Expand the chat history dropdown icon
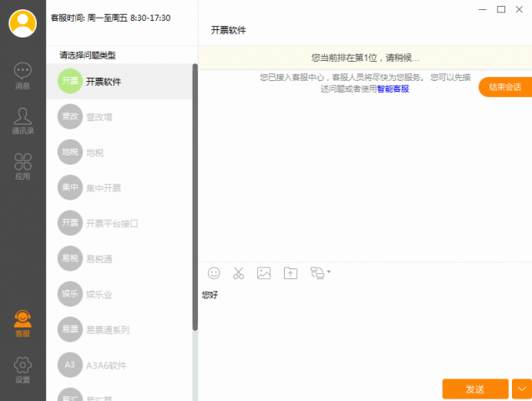The width and height of the screenshot is (532, 401). [320, 272]
